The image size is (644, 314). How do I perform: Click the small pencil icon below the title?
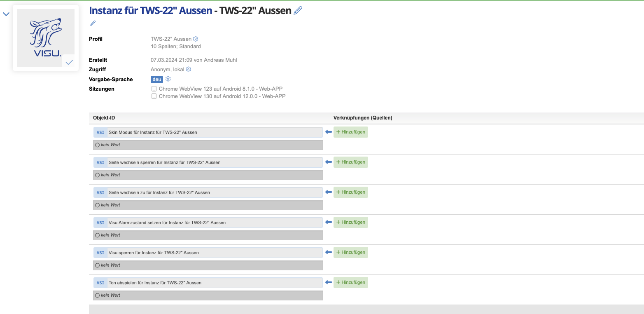(x=93, y=23)
